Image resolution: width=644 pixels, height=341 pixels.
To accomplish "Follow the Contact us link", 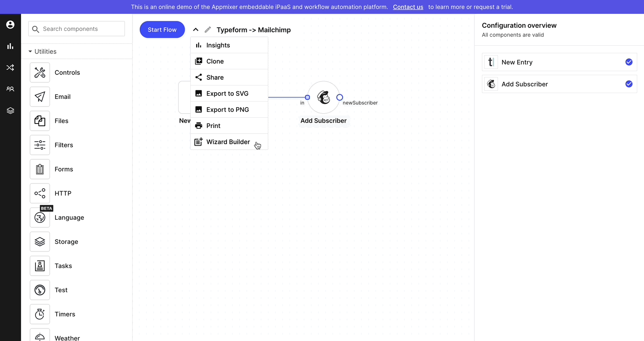I will (x=408, y=7).
